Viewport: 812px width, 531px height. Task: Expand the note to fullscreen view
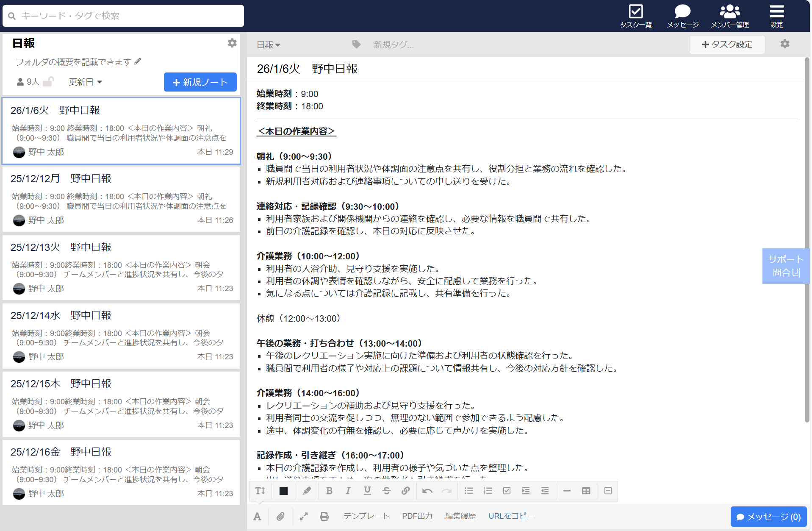coord(304,516)
